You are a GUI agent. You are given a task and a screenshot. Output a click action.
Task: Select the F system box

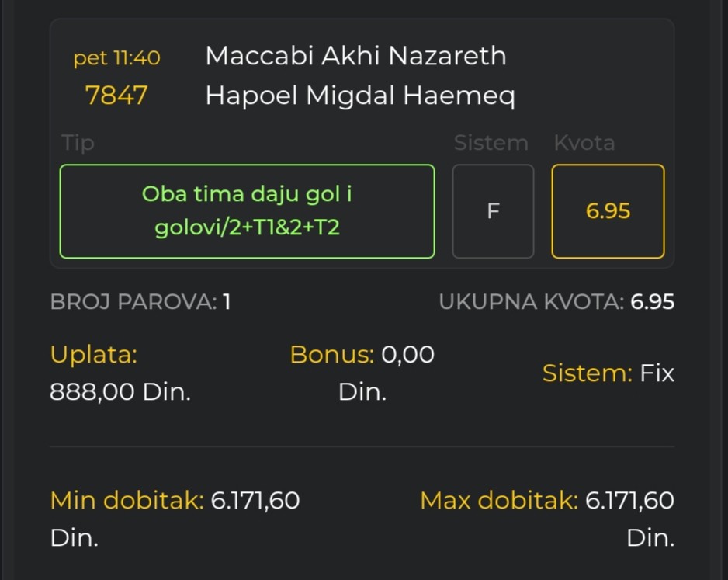(x=493, y=211)
